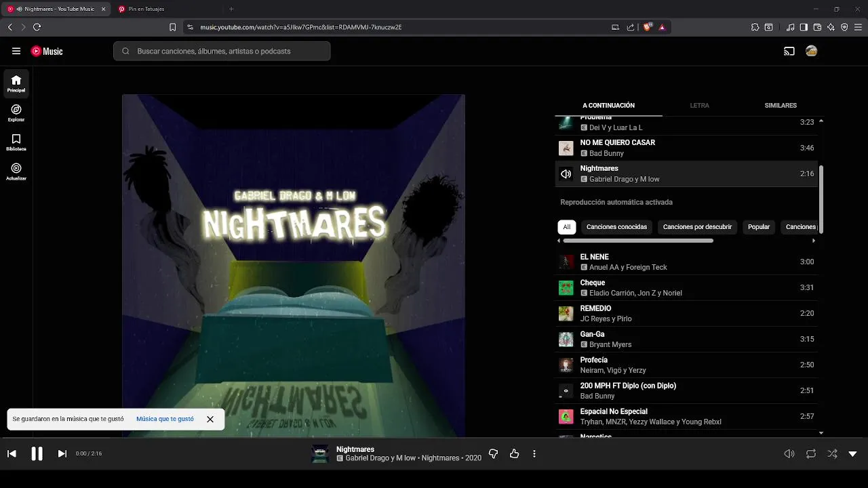The image size is (868, 488).
Task: Open the account avatar menu
Action: [x=811, y=51]
